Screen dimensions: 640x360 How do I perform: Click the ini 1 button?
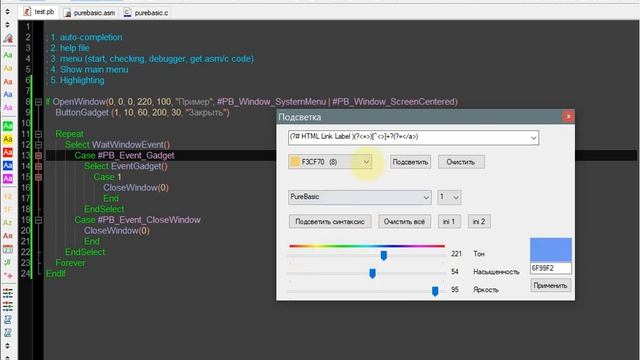coord(449,222)
